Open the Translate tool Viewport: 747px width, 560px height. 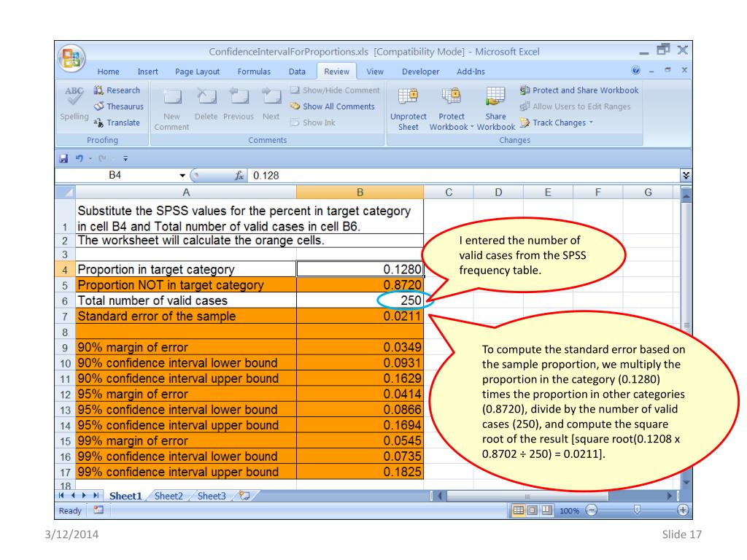[x=117, y=122]
